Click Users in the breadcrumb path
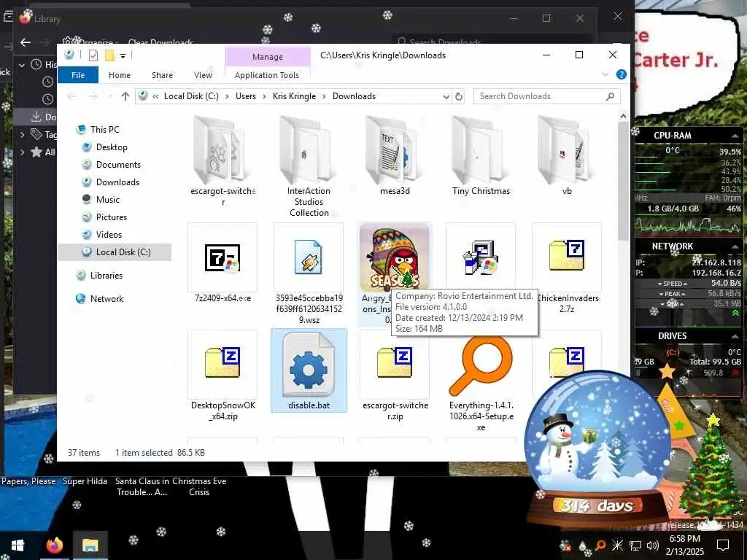 click(246, 96)
